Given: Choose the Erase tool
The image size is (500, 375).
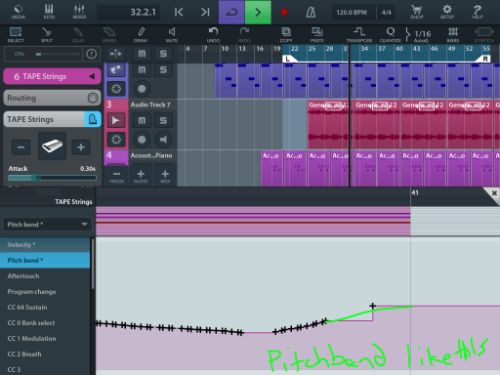Looking at the screenshot, I should click(x=109, y=35).
